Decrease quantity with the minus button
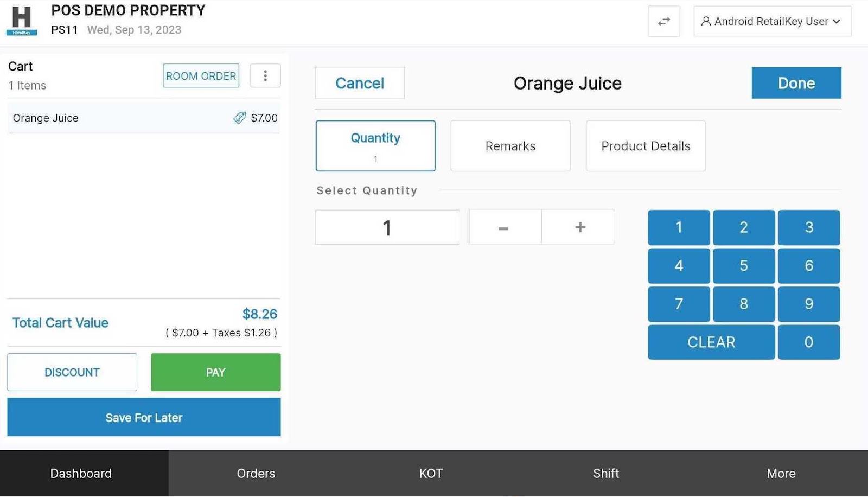This screenshot has height=497, width=868. (x=505, y=227)
